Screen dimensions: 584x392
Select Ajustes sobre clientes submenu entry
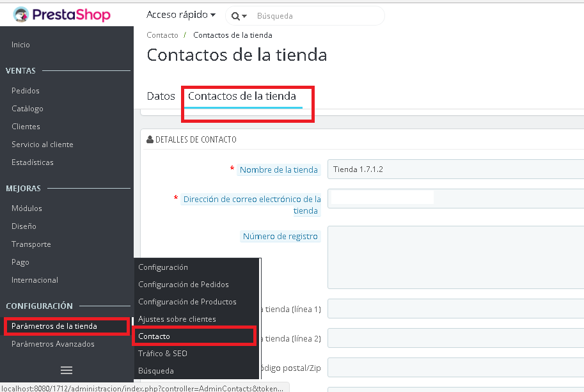point(177,318)
